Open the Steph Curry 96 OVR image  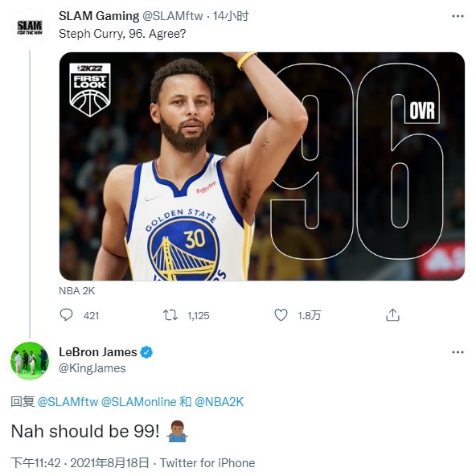click(261, 166)
